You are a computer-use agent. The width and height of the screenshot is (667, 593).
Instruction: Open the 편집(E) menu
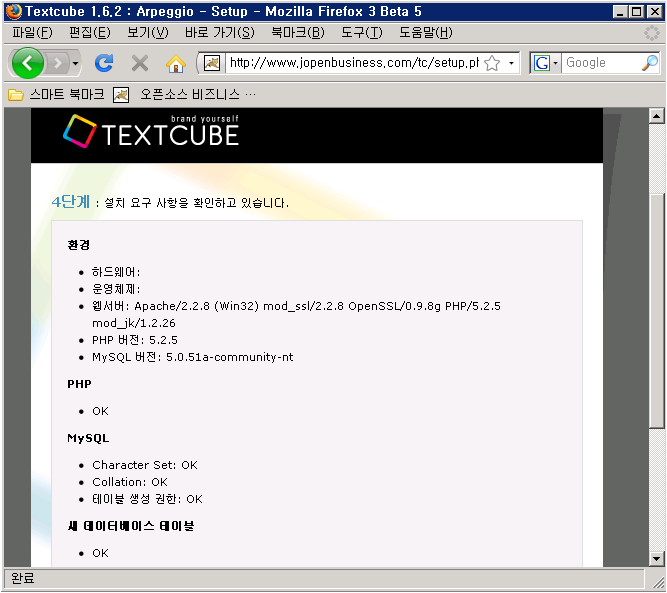tap(90, 32)
